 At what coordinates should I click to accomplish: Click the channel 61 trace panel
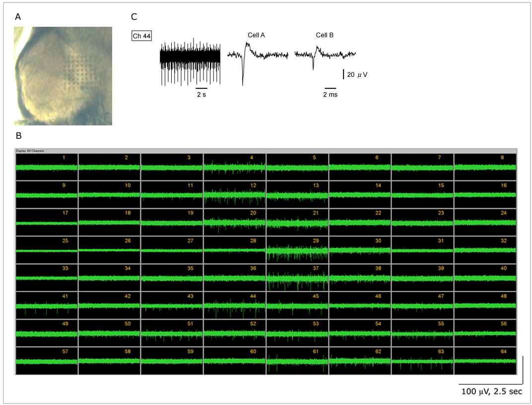coord(297,361)
